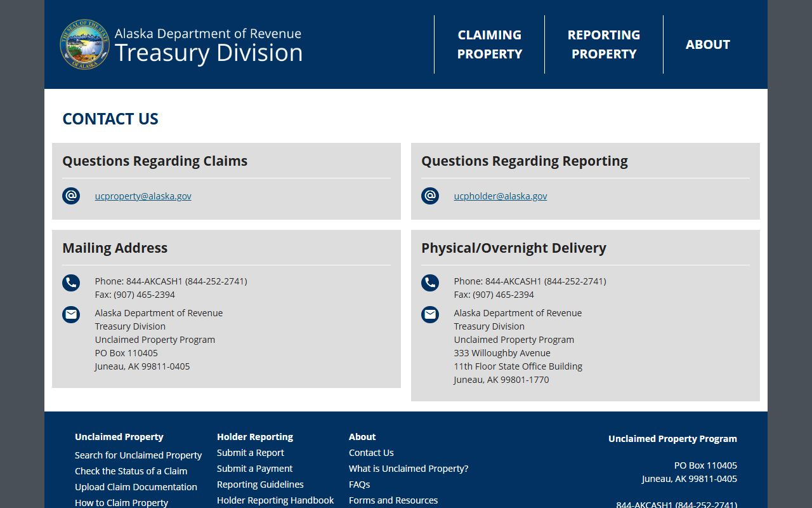812x508 pixels.
Task: Email ucproperty@alaska.gov link
Action: [x=143, y=196]
